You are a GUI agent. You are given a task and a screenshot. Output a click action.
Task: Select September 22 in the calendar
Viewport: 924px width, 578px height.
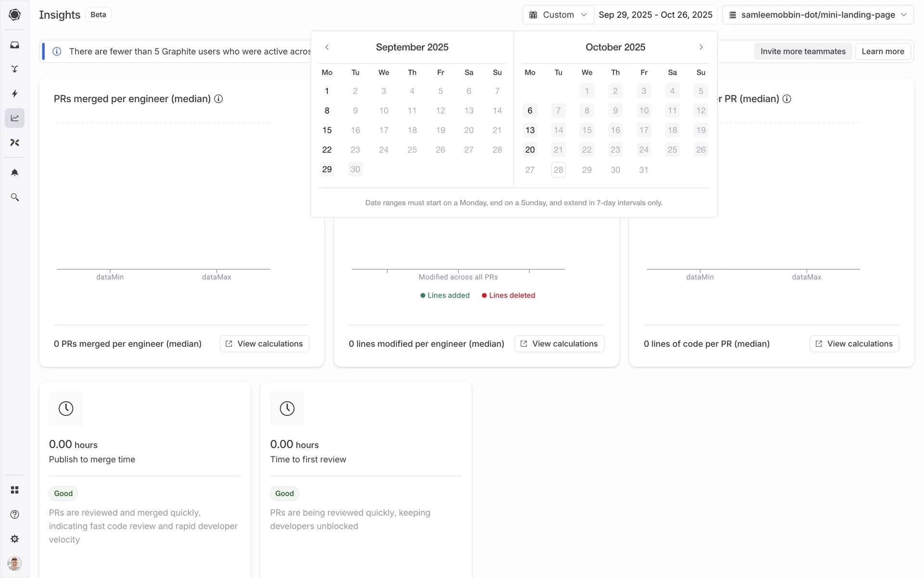point(327,150)
